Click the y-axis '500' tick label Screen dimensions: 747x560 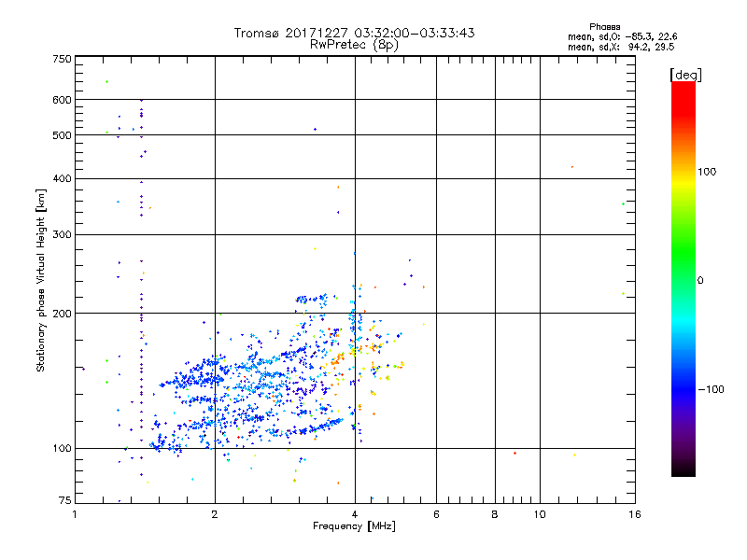tap(62, 135)
